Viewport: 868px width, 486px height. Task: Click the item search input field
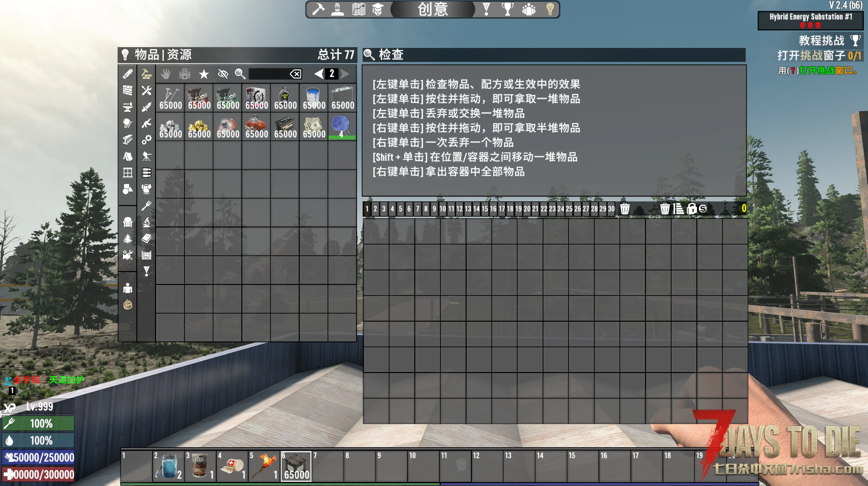[268, 74]
